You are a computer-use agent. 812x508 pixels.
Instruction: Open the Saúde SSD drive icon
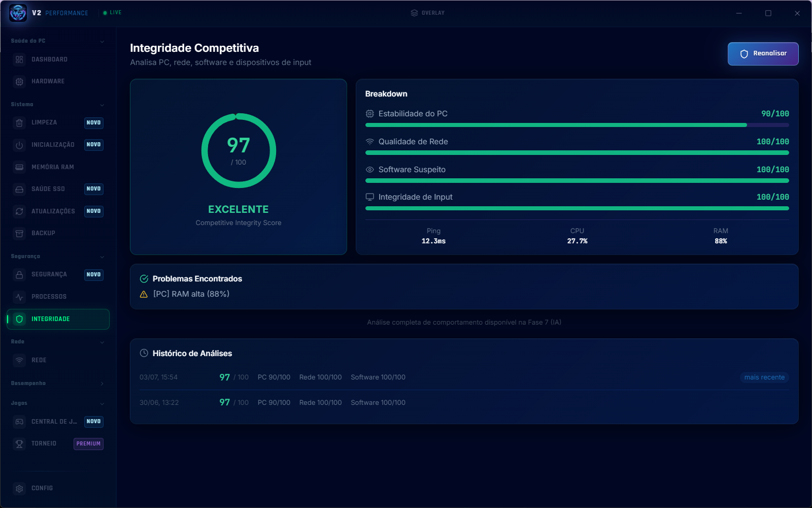(x=19, y=189)
